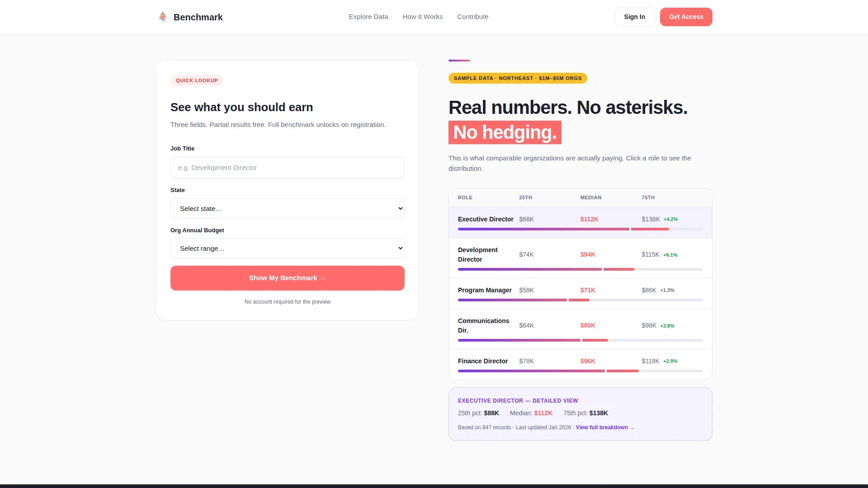Image resolution: width=868 pixels, height=488 pixels.
Task: Click the MEDIAN column header
Action: coord(591,197)
